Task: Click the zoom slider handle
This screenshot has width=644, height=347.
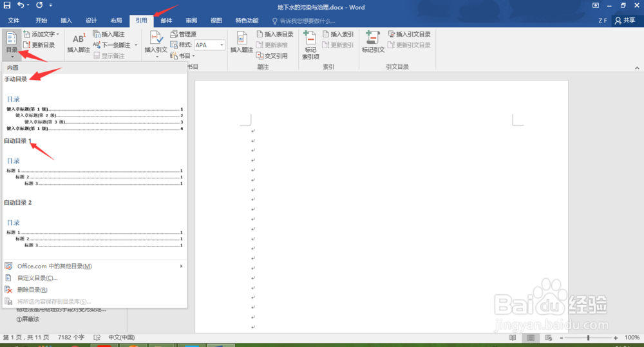Action: point(588,338)
